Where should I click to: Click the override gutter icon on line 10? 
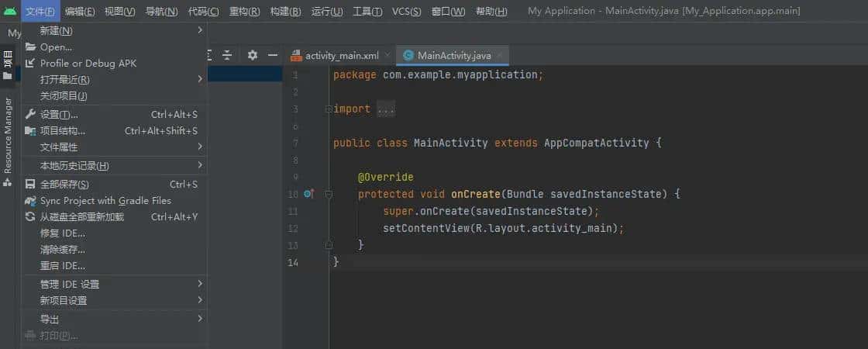click(x=309, y=194)
